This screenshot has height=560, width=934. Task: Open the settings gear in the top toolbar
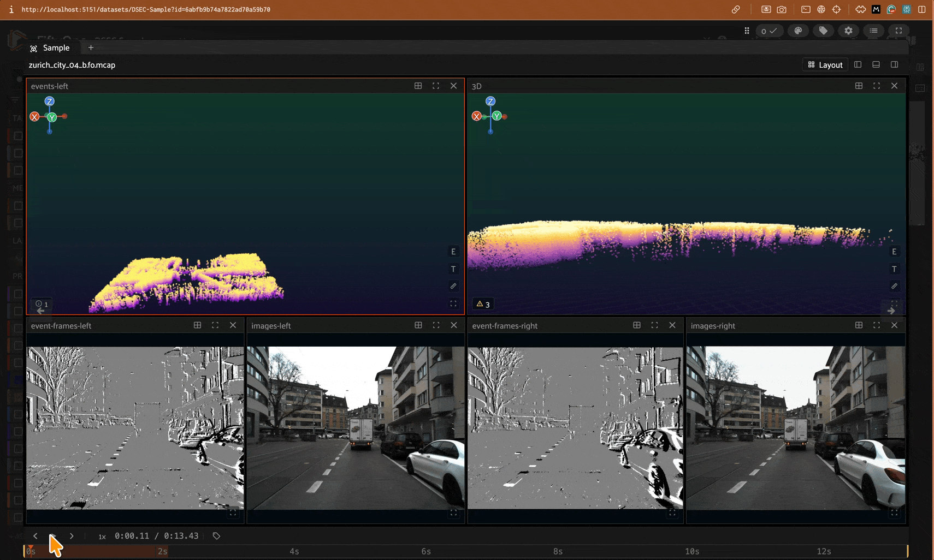tap(848, 31)
